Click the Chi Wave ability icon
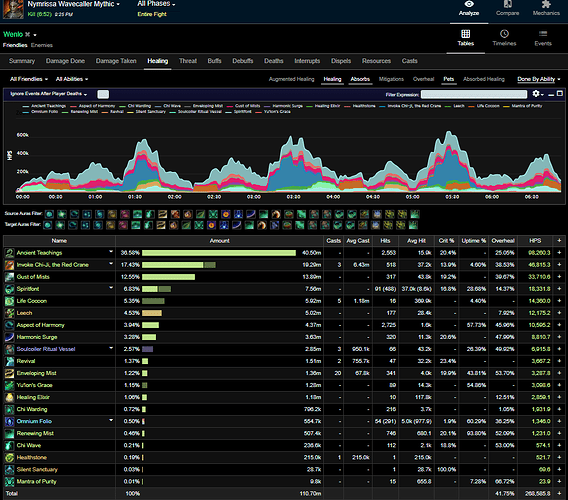 9,445
